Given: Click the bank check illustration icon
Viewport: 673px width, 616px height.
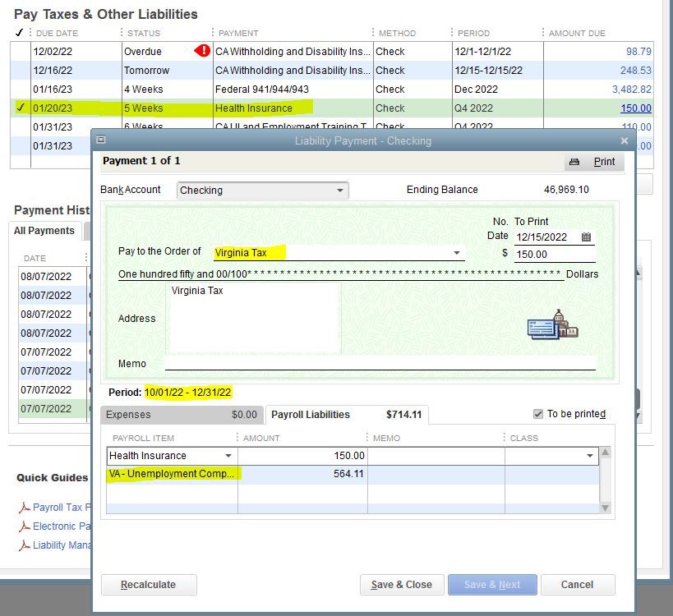Looking at the screenshot, I should click(552, 324).
